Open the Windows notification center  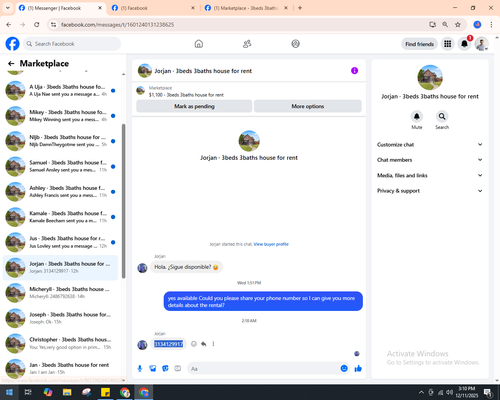[x=488, y=392]
